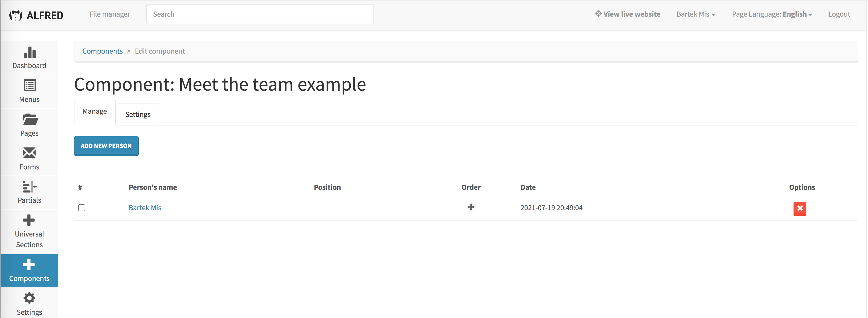Check the checkbox next to Bartek Mis

click(81, 208)
